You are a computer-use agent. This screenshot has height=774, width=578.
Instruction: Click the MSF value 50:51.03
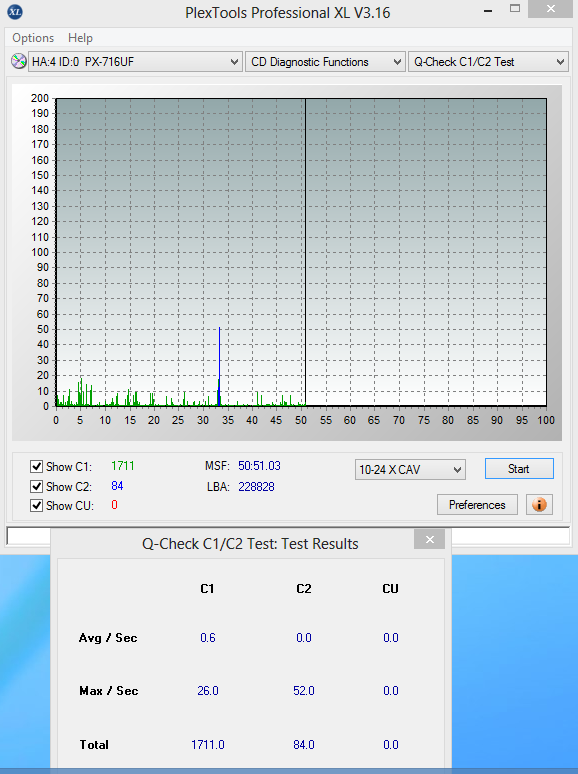coord(259,466)
